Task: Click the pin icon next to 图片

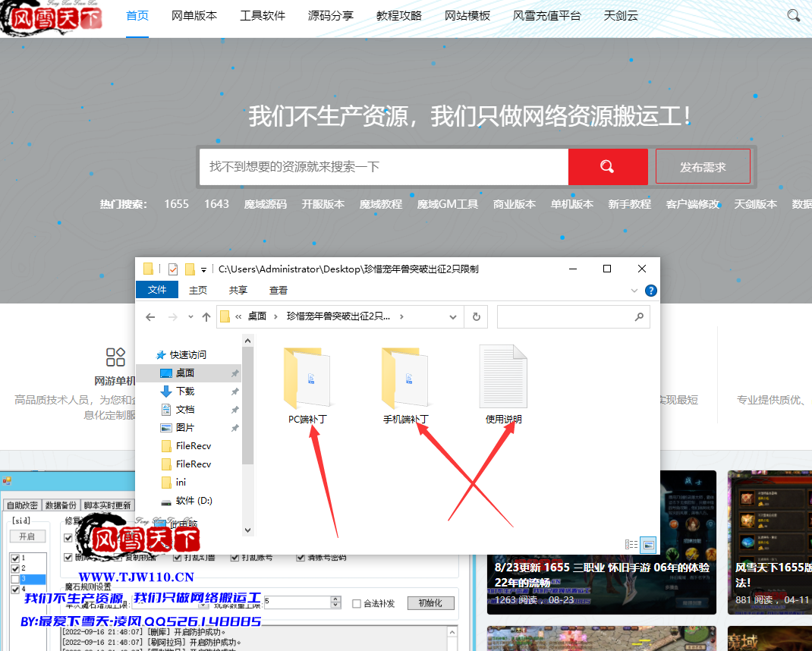Action: click(234, 428)
